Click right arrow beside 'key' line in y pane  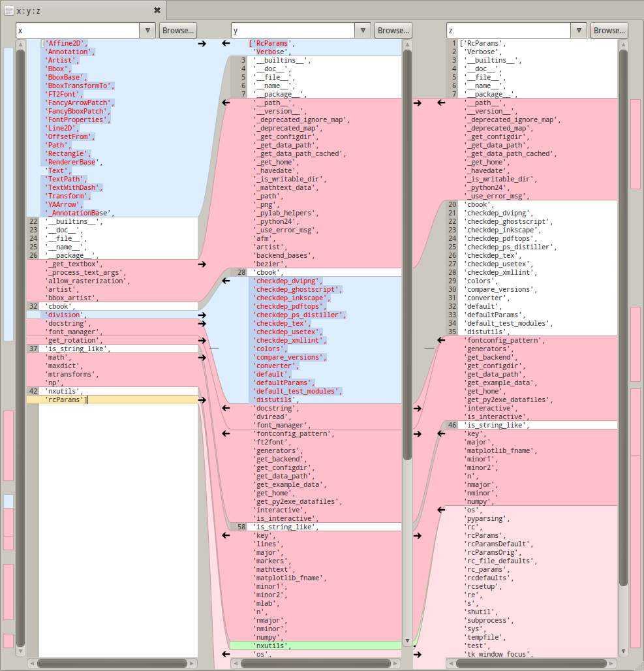coord(417,535)
